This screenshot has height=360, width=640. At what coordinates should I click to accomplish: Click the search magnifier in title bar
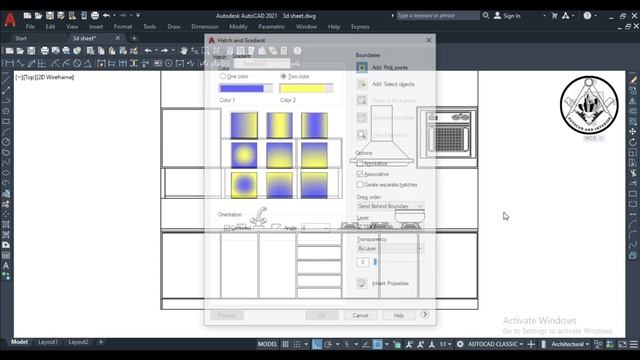(x=486, y=16)
